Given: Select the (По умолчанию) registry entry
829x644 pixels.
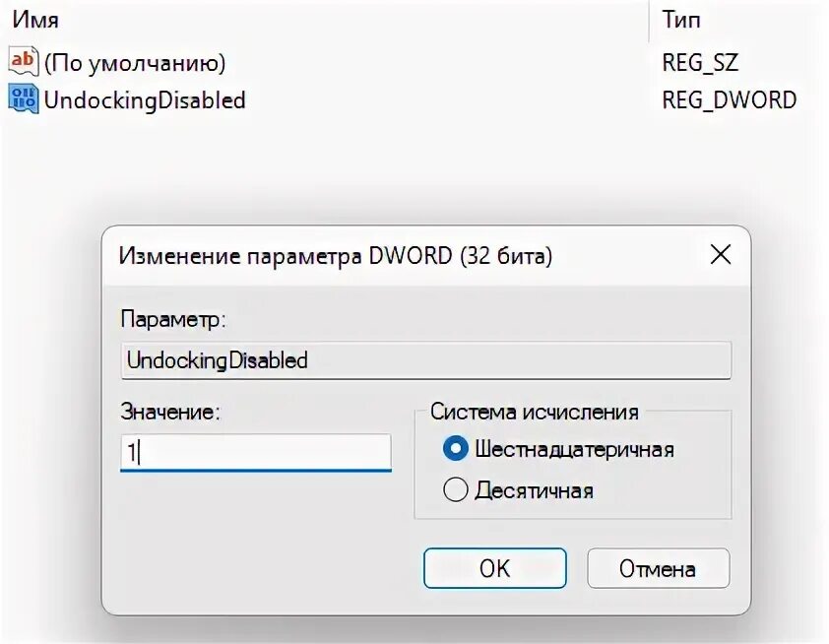Looking at the screenshot, I should coord(135,63).
